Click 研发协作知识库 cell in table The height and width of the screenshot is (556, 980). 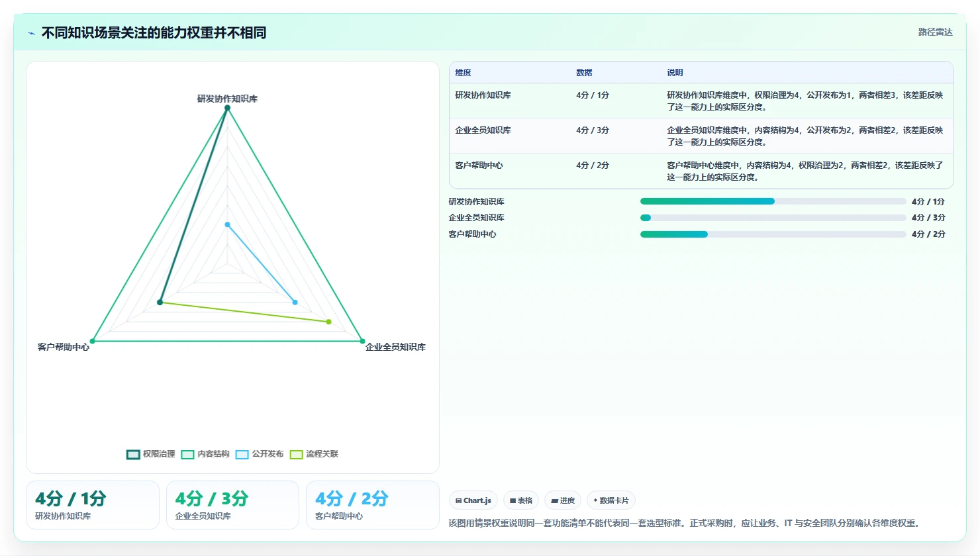tap(483, 95)
